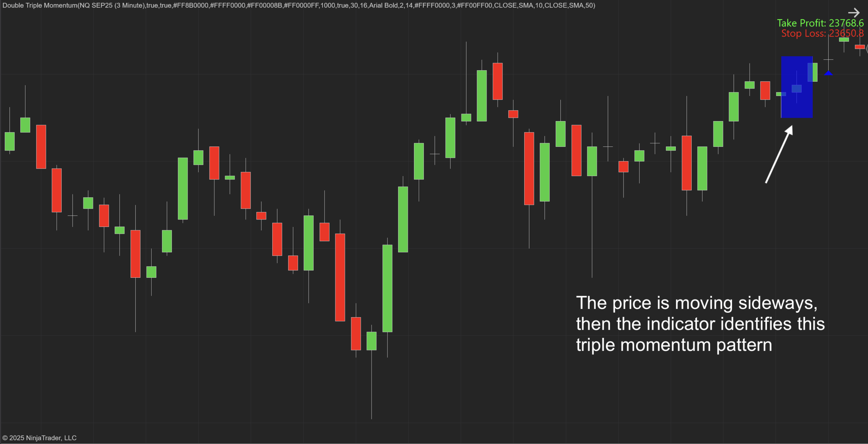The image size is (868, 444).
Task: Select the small green candle below Stop Loss label
Action: coord(844,40)
